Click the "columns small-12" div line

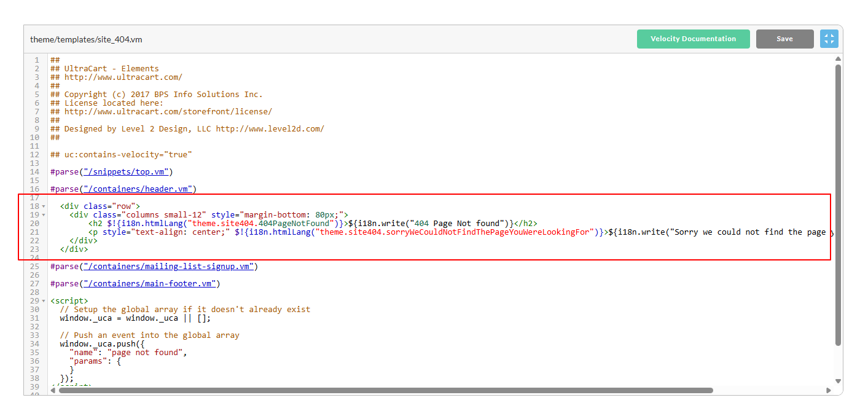point(209,215)
